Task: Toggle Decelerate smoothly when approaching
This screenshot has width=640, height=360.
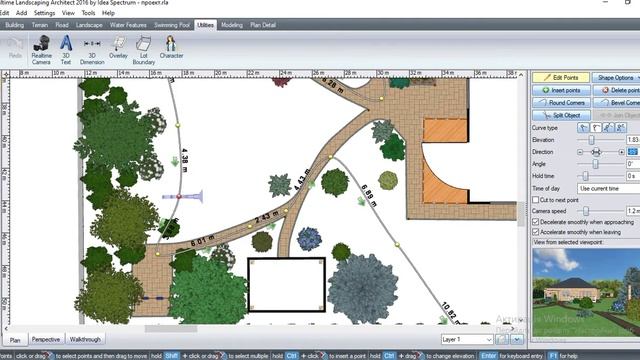Action: pos(536,222)
